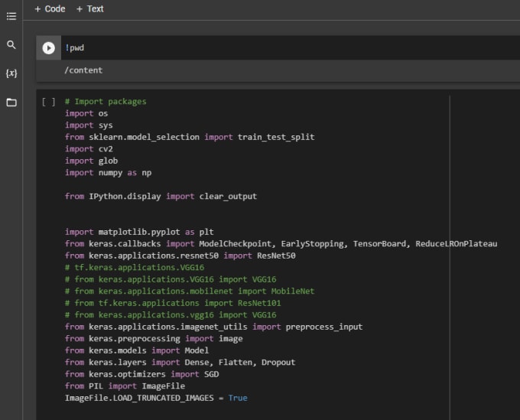Click the 'import numpy as np' line
The image size is (520, 420).
108,173
